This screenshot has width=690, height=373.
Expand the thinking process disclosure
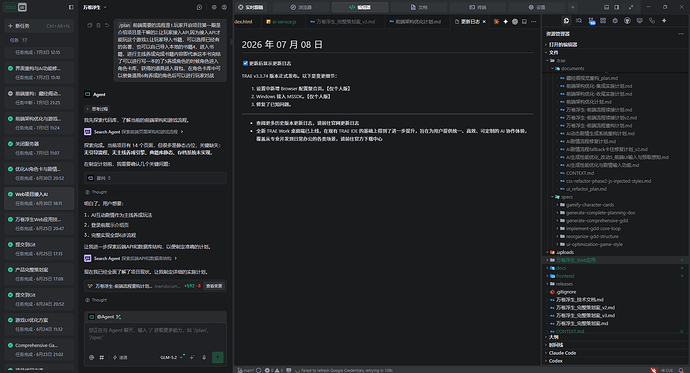pyautogui.click(x=97, y=109)
